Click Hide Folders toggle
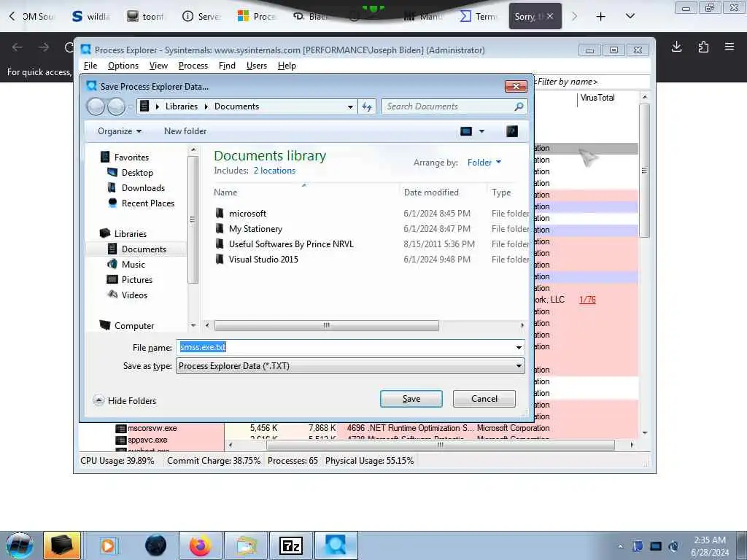This screenshot has width=747, height=560. coord(125,401)
